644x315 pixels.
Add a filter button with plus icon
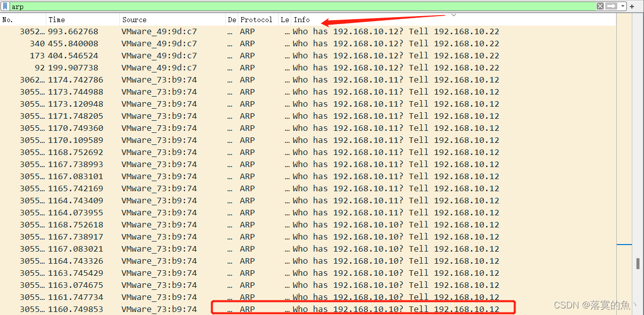pyautogui.click(x=632, y=7)
